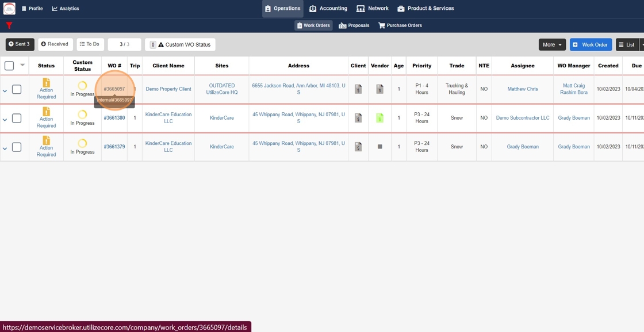Open WO manager Matt Craig link
Image resolution: width=644 pixels, height=332 pixels.
[574, 86]
